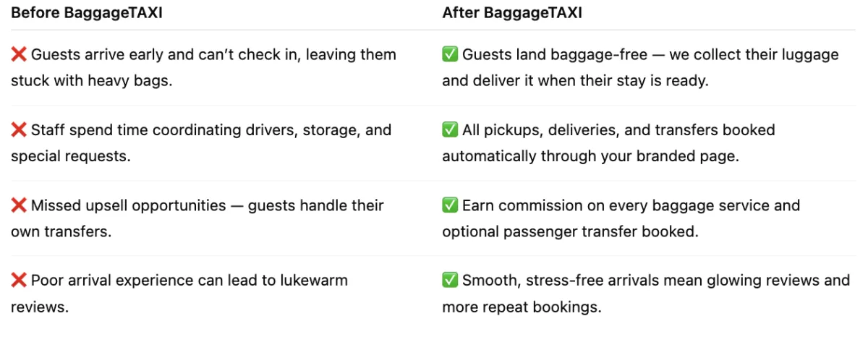Click the green checkmark beside 'Earn commission'
This screenshot has height=350, width=868.
pos(450,205)
